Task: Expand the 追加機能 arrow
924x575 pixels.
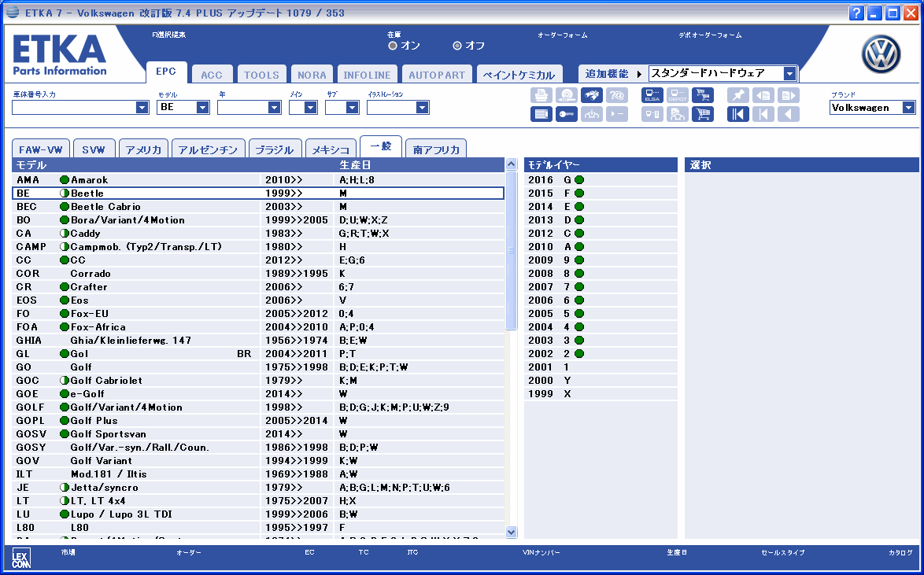Action: tap(639, 74)
